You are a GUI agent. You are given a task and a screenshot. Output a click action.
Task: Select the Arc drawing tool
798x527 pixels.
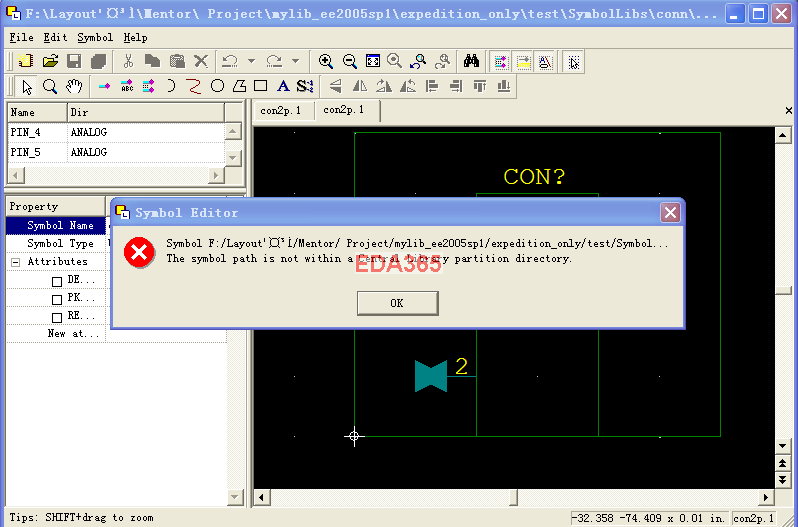click(x=171, y=86)
